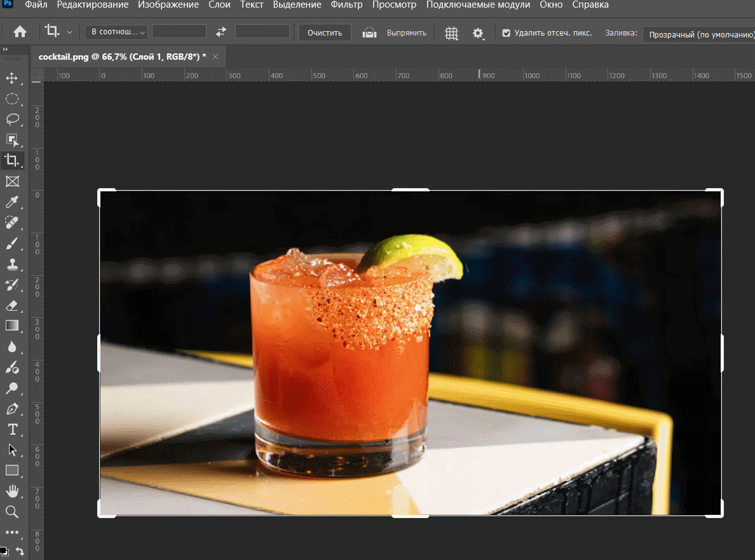This screenshot has height=560, width=755.
Task: Toggle 'Удалить отсеч. пикс.' checkbox
Action: pyautogui.click(x=507, y=32)
